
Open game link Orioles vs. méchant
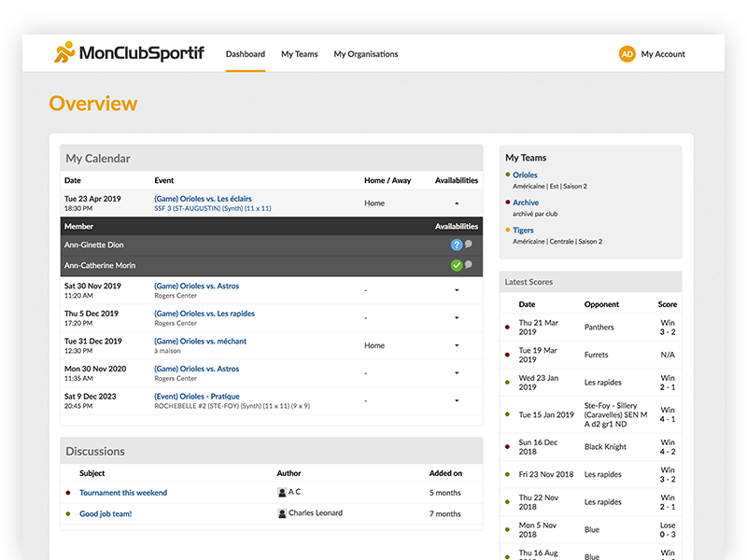200,341
